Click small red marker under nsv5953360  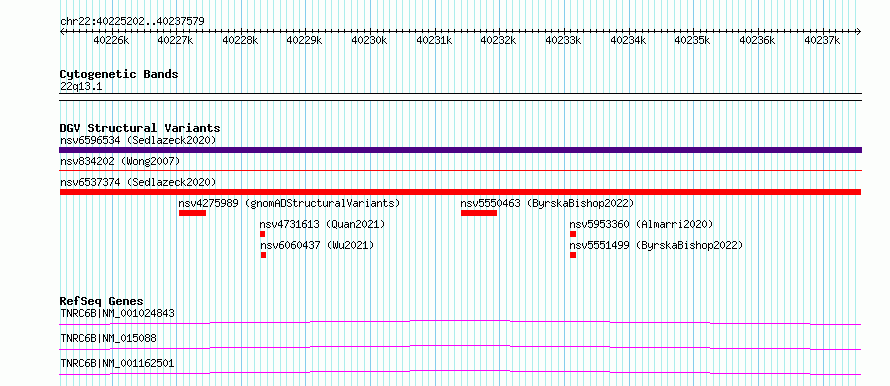tap(573, 234)
